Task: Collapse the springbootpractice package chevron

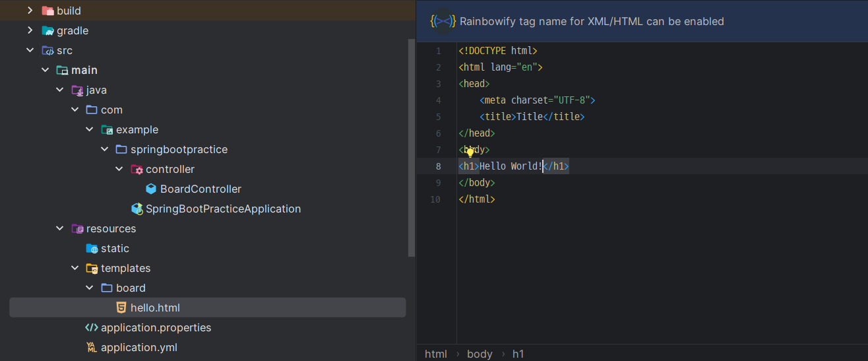Action: (104, 149)
